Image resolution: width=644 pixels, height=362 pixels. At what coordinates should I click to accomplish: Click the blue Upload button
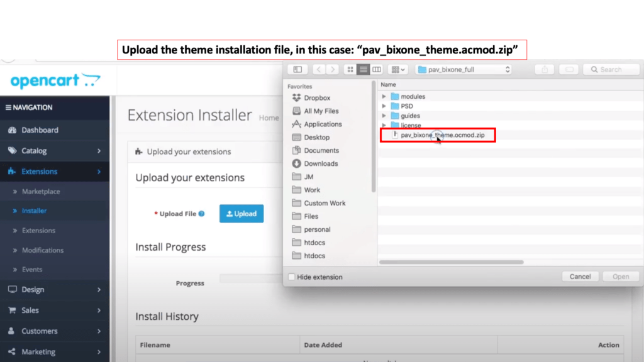coord(241,214)
